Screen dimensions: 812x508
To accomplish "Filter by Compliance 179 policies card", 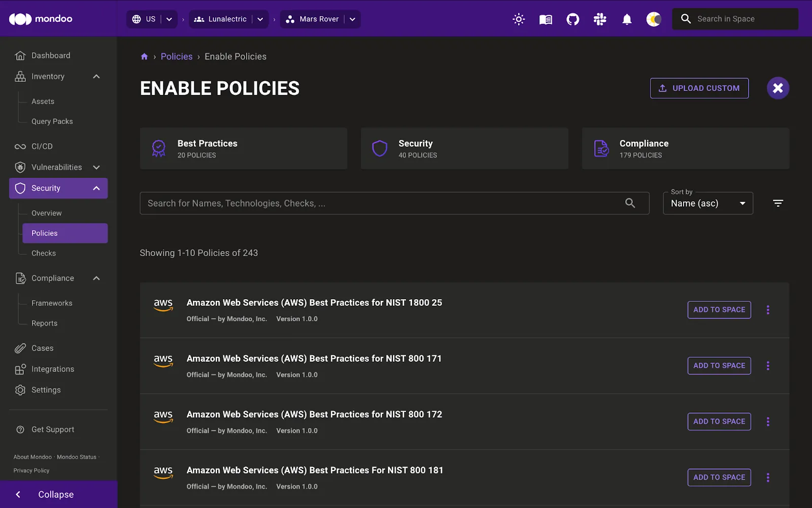I will (686, 148).
